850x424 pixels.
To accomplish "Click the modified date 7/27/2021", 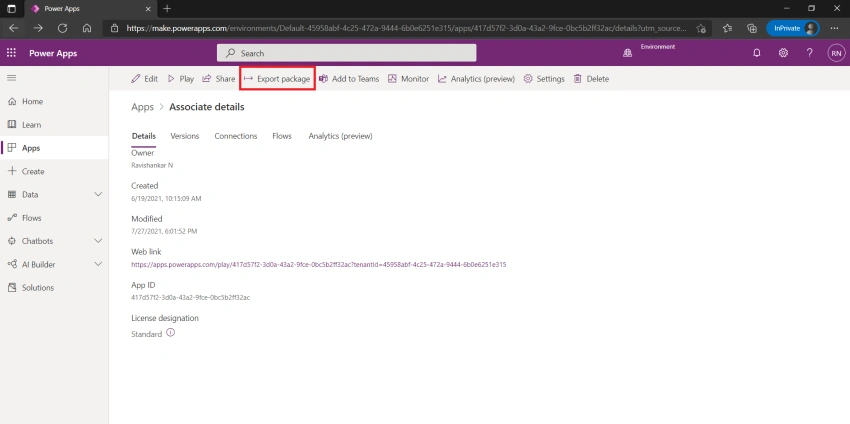I will [x=164, y=231].
